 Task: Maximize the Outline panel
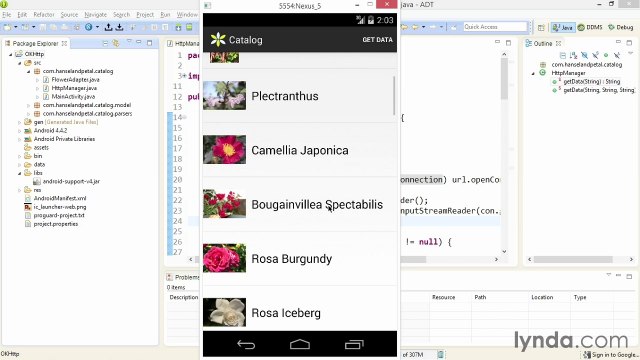[x=629, y=42]
